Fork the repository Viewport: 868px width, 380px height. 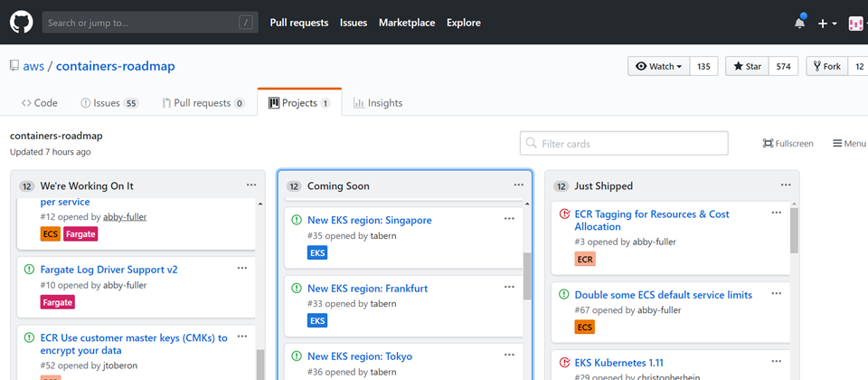[827, 66]
